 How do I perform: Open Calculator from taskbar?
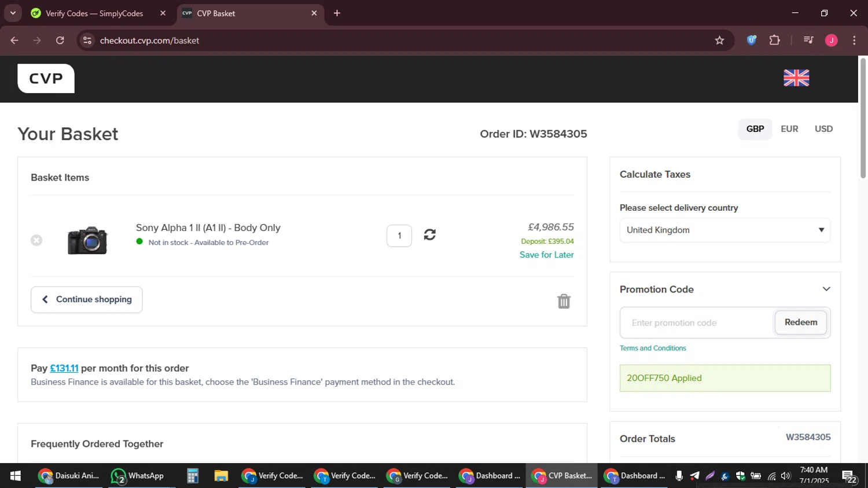(193, 476)
